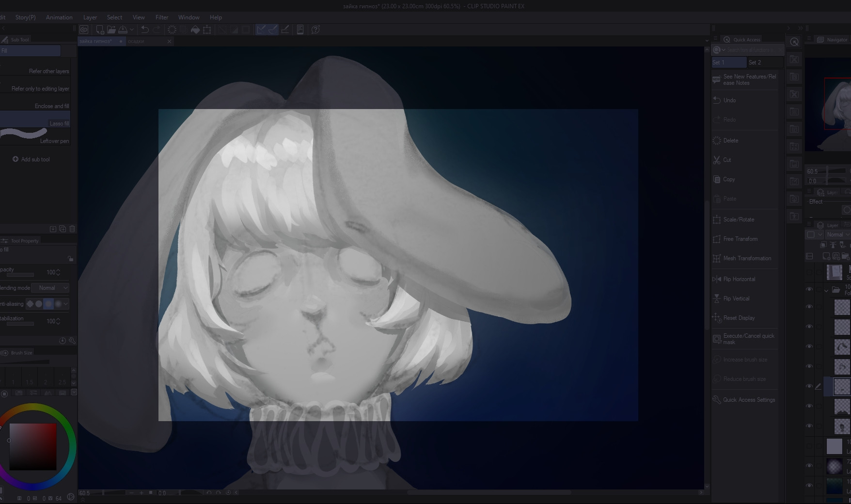Click Add sub tool
851x504 pixels.
click(x=31, y=159)
